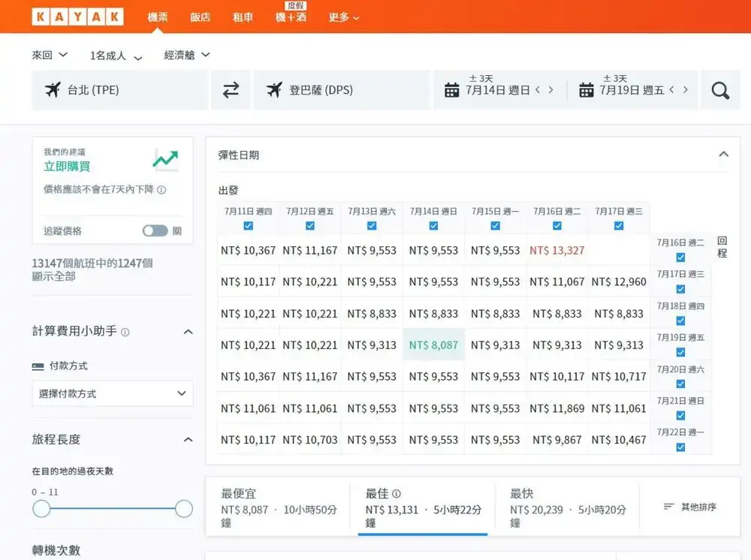Click the KAYAK logo

77,17
